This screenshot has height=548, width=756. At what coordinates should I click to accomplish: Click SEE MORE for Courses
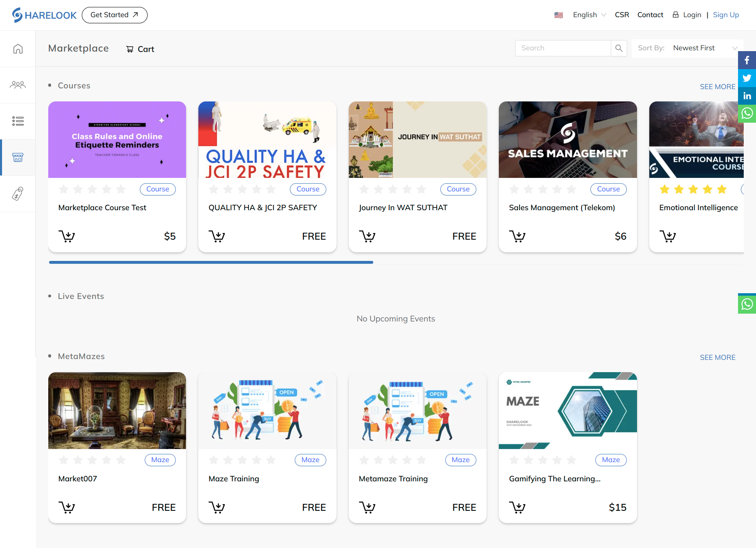[x=718, y=87]
